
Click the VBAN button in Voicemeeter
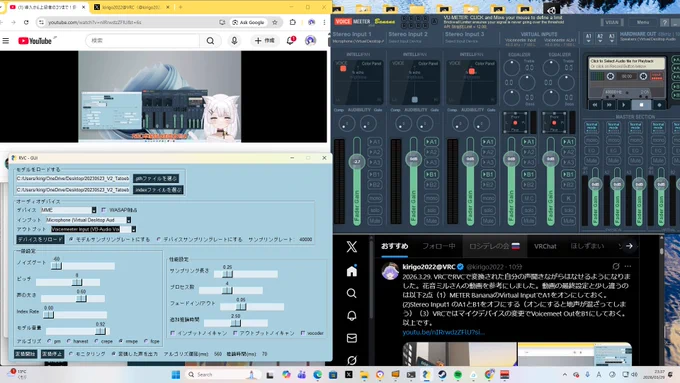pos(611,22)
